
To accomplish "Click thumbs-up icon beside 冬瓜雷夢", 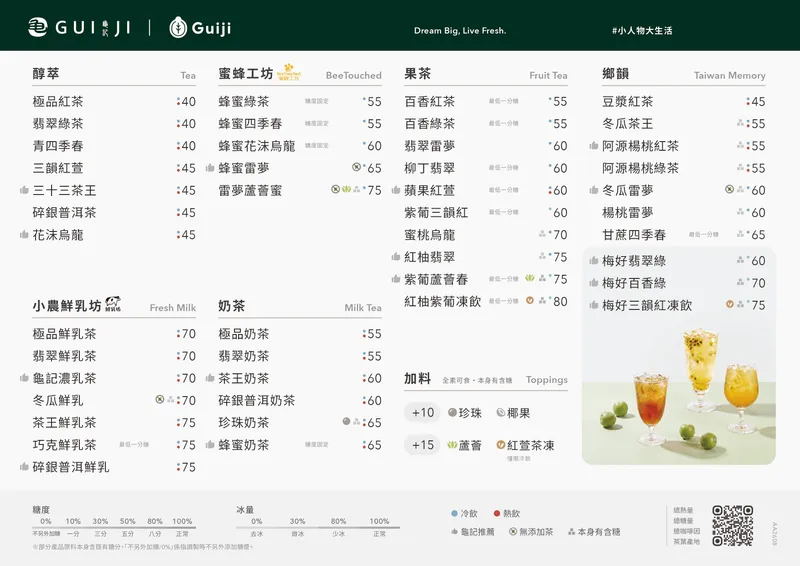I will coord(593,190).
